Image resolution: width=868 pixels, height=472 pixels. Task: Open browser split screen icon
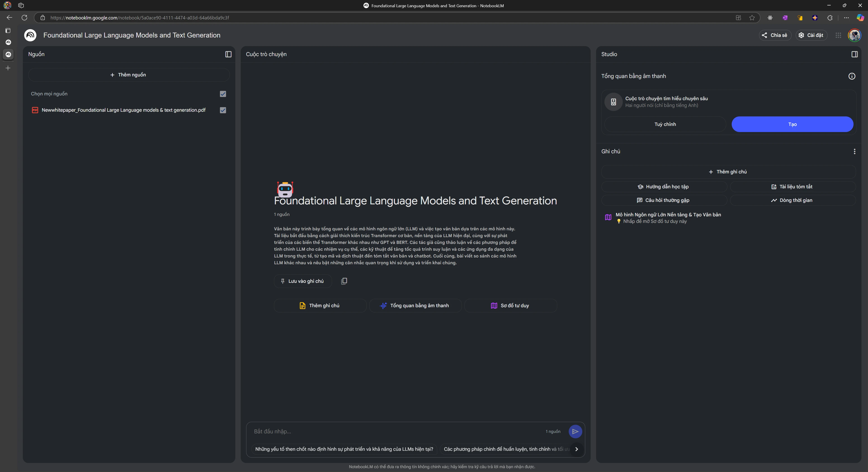738,17
